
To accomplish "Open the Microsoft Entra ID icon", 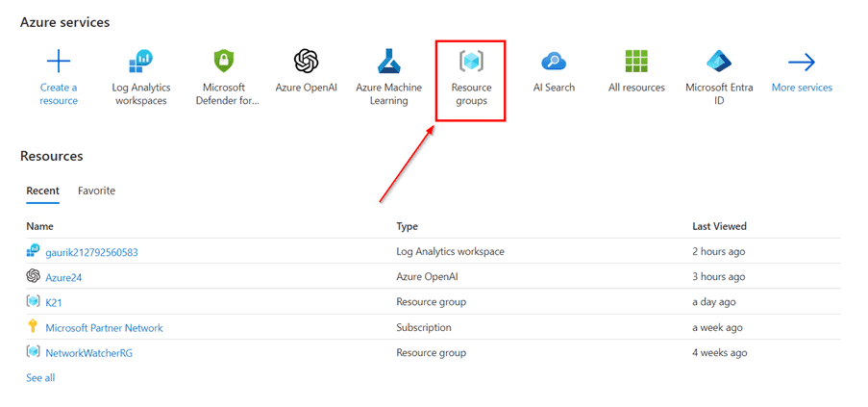I will (x=719, y=63).
